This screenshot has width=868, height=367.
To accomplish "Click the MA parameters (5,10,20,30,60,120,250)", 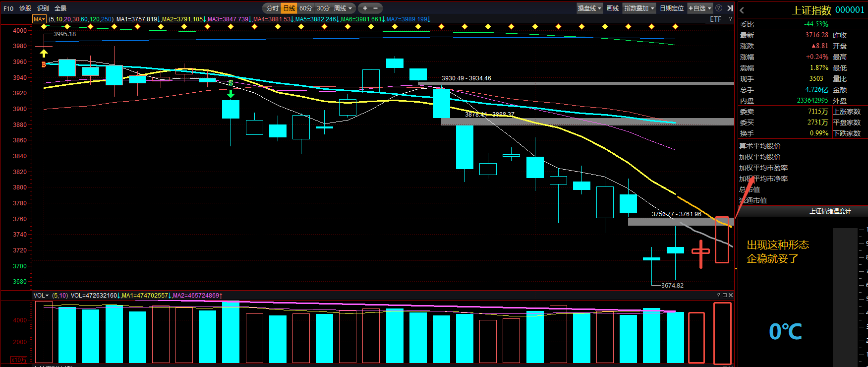I will click(x=81, y=19).
